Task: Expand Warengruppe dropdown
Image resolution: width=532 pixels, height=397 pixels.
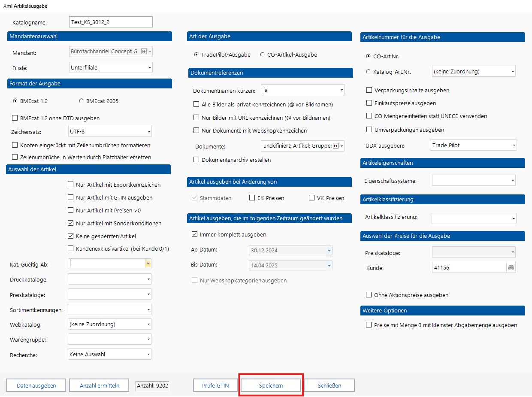Action: pos(110,339)
